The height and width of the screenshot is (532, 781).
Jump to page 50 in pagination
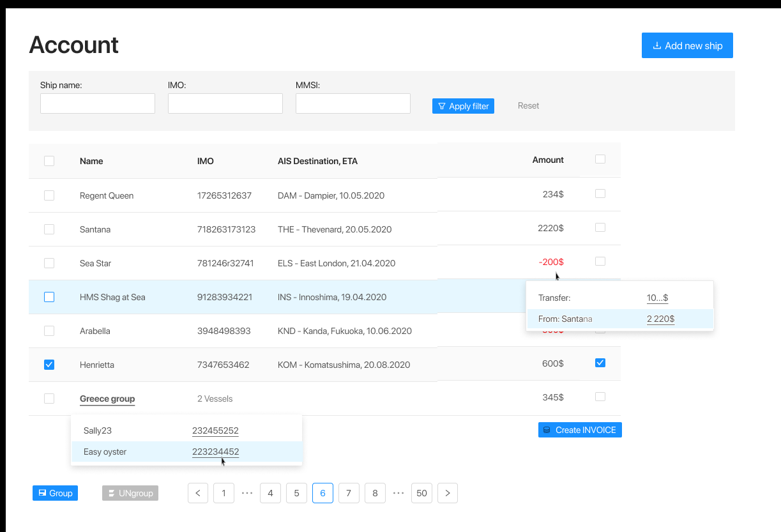421,493
